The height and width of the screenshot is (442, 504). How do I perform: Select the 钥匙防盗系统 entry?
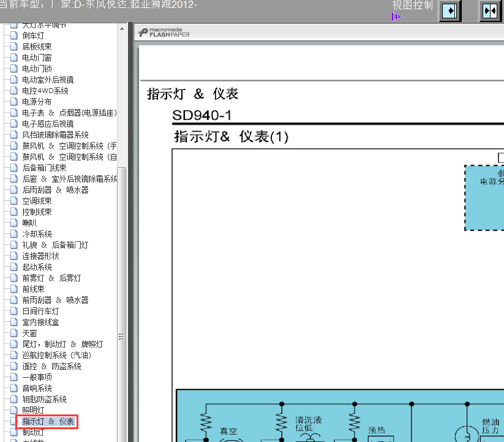pyautogui.click(x=44, y=399)
